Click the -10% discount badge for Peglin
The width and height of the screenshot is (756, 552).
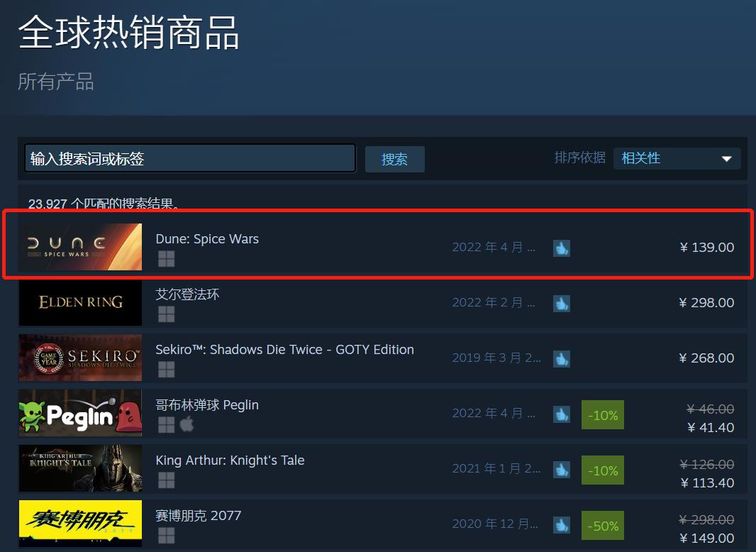[x=603, y=414]
